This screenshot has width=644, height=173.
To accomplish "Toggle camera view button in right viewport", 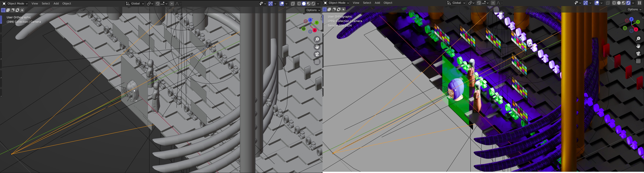I will pos(638,53).
